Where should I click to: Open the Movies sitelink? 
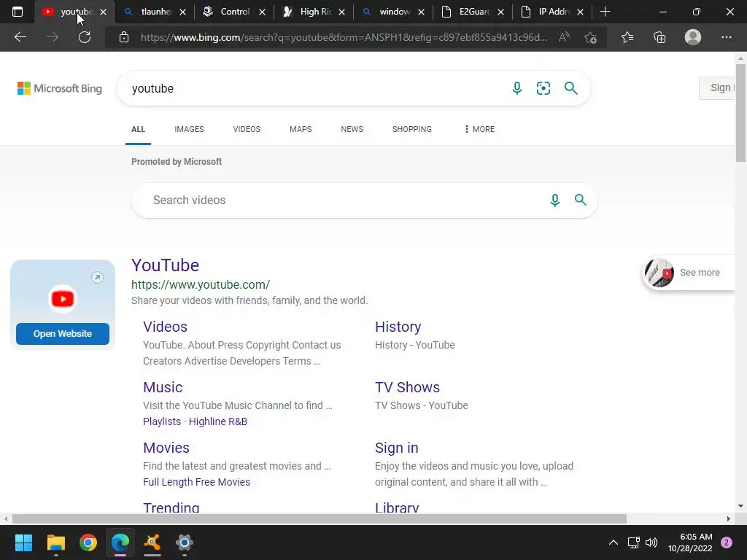[x=166, y=448]
